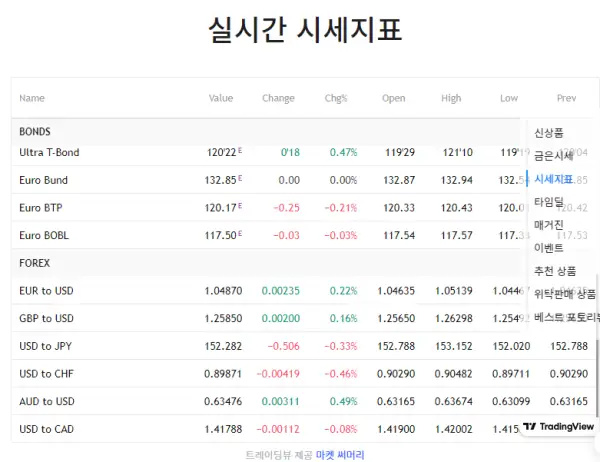Open the Euro BTP row
The image size is (600, 462).
coord(304,207)
